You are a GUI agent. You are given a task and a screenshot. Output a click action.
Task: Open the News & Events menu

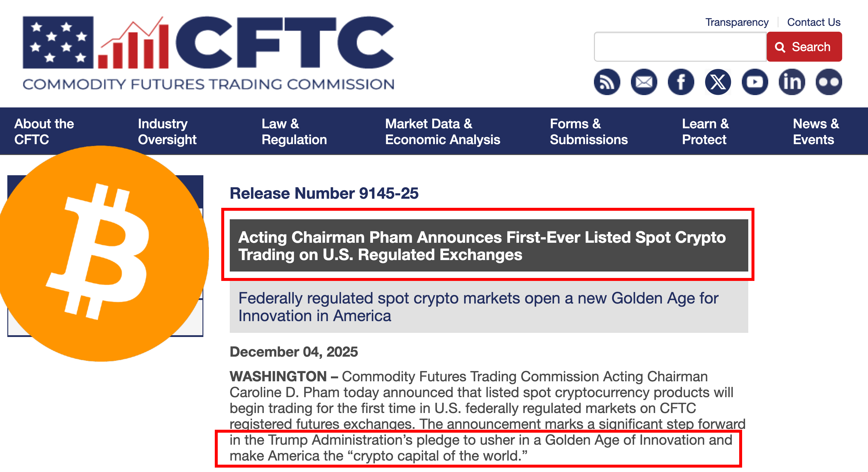click(x=816, y=132)
